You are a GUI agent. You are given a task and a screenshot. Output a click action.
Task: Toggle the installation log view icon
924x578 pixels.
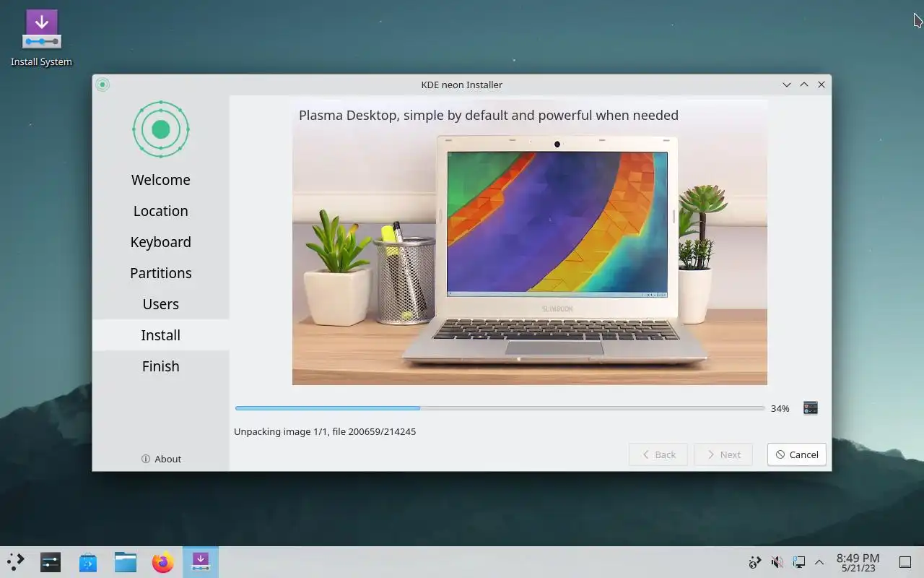(x=811, y=408)
